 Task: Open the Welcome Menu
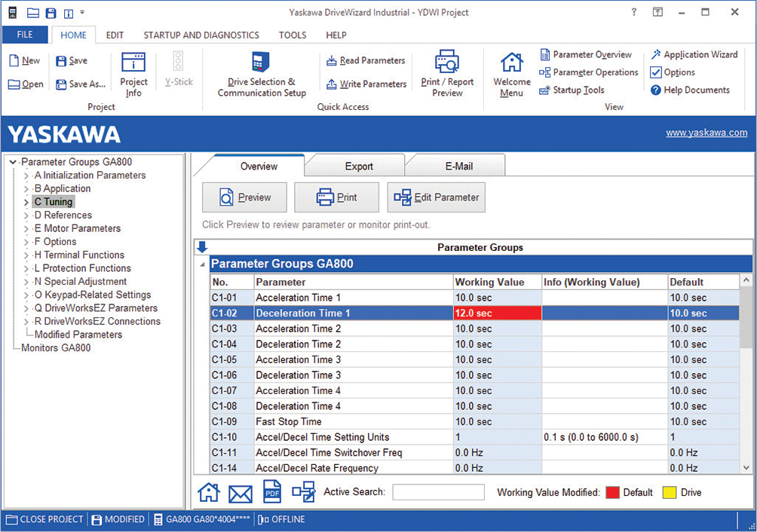click(x=511, y=75)
